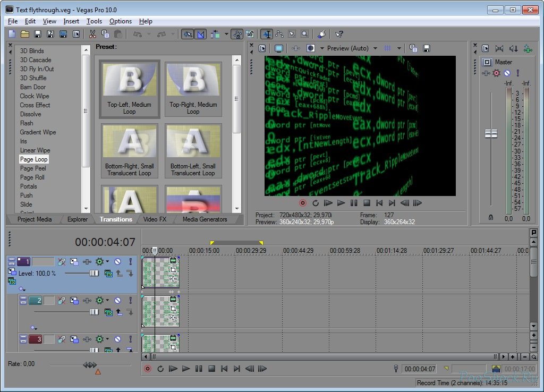The width and height of the screenshot is (544, 392).
Task: Click the Master volume fader handle
Action: point(491,134)
